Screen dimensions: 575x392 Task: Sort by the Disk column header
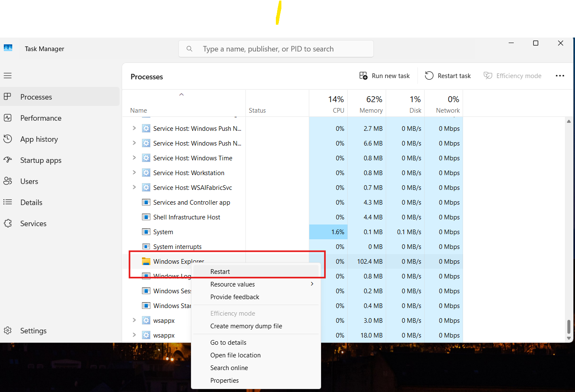(405, 103)
